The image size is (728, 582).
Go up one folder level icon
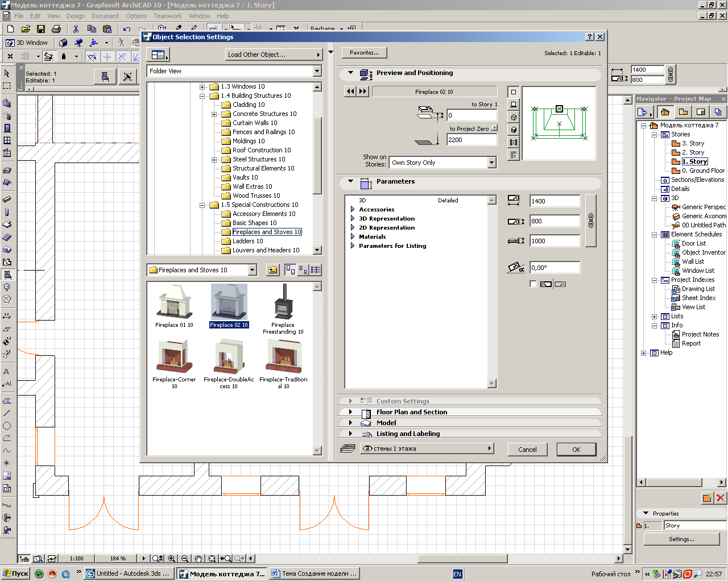click(273, 270)
